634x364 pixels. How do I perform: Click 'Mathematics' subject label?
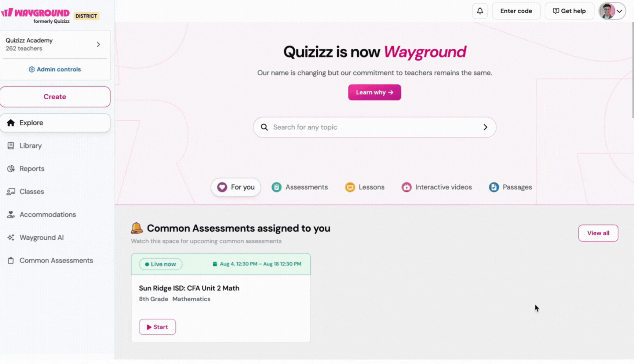pos(192,299)
